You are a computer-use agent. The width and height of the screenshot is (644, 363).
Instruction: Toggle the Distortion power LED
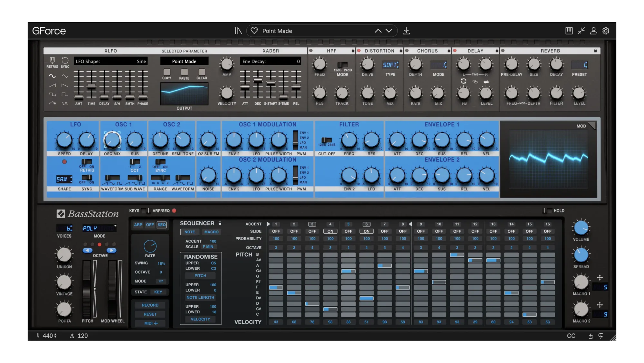click(359, 51)
